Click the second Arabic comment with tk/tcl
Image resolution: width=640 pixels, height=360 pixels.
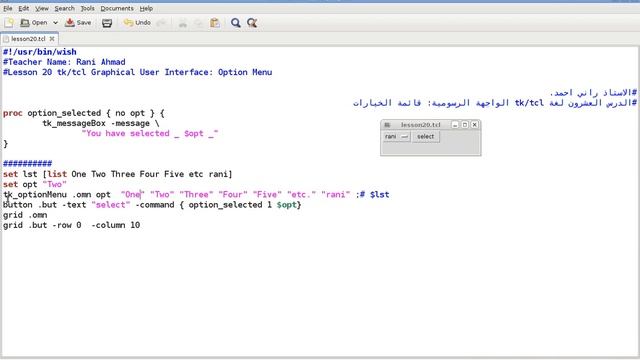(x=495, y=103)
